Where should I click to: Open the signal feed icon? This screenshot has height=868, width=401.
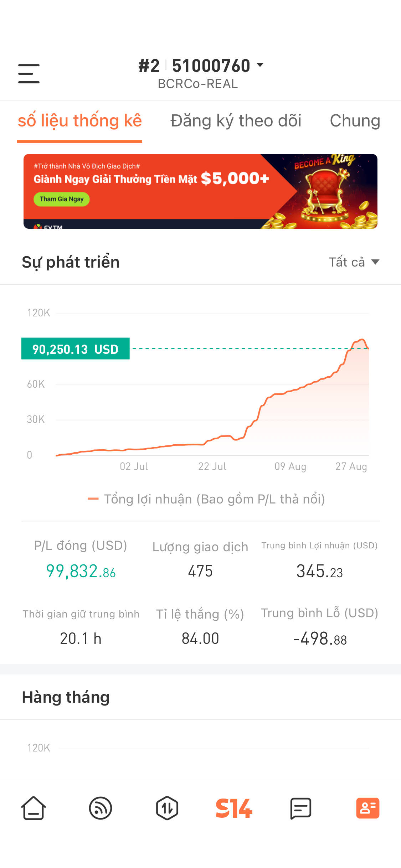pos(101,808)
